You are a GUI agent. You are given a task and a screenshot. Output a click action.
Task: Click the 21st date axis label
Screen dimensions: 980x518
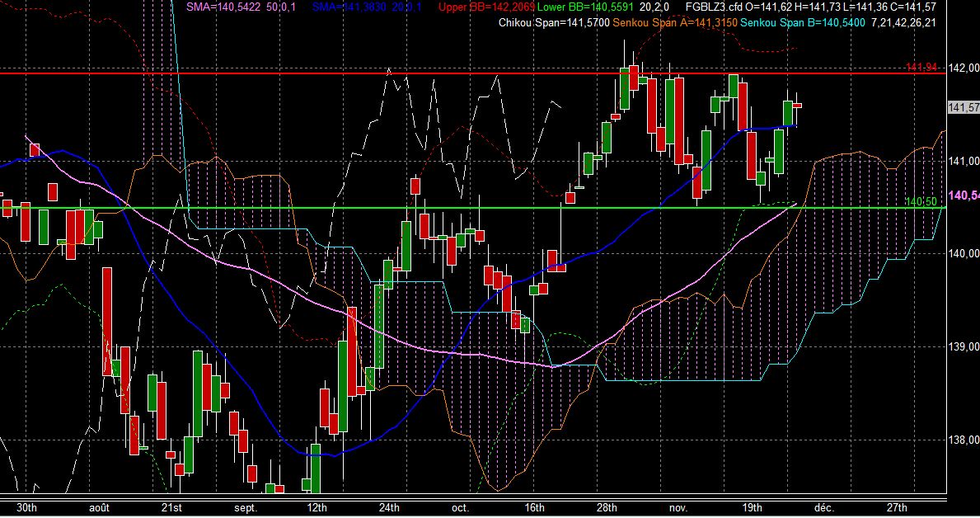(171, 507)
